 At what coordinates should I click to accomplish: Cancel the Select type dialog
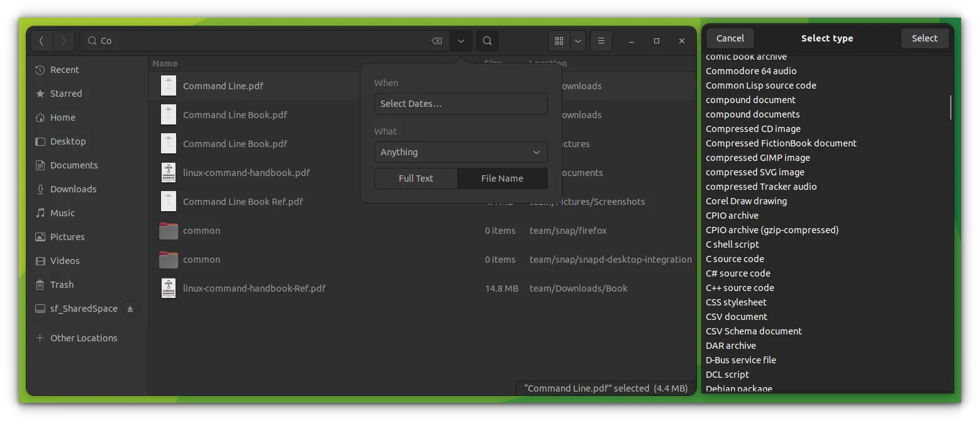point(730,38)
